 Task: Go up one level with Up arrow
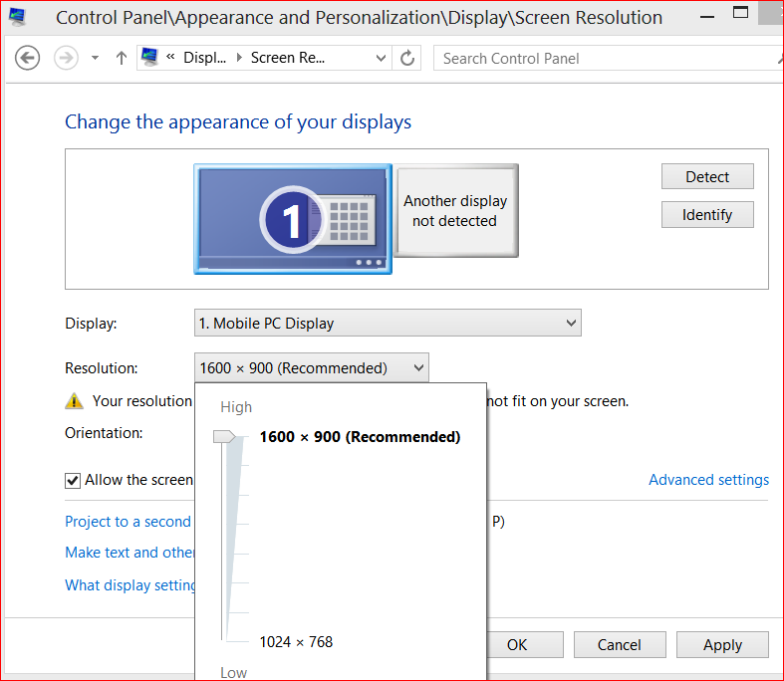(x=121, y=58)
